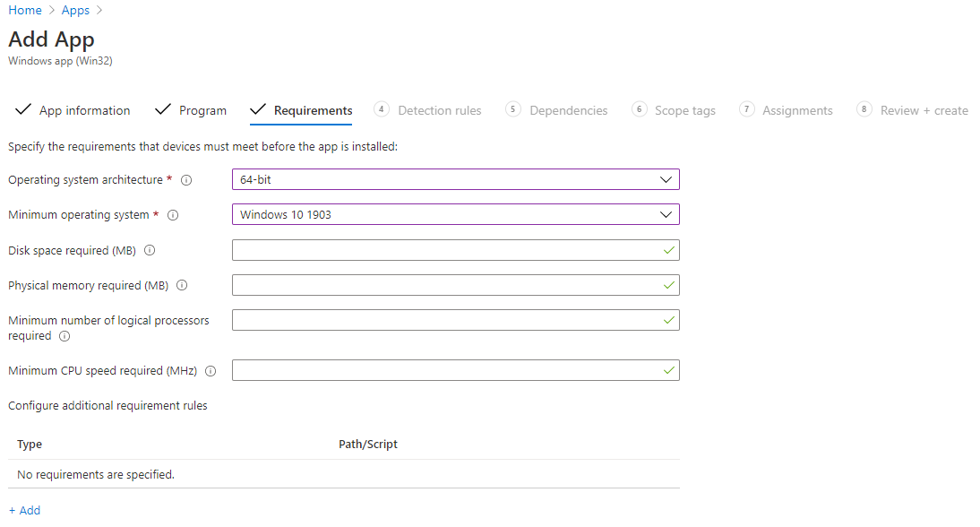Focus the Minimum logical processors field

456,320
